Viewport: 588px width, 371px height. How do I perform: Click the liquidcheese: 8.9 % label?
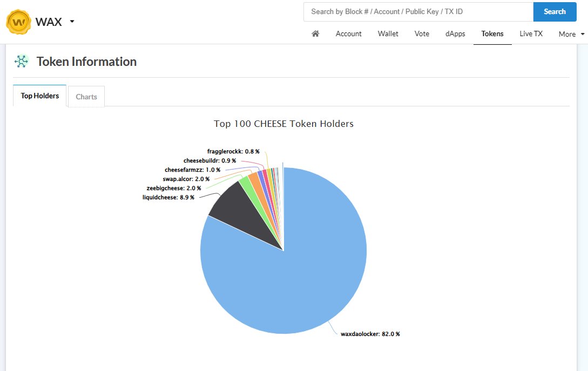(168, 197)
